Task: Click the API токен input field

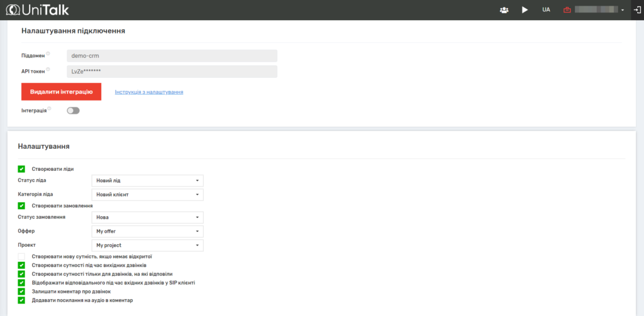Action: tap(172, 72)
